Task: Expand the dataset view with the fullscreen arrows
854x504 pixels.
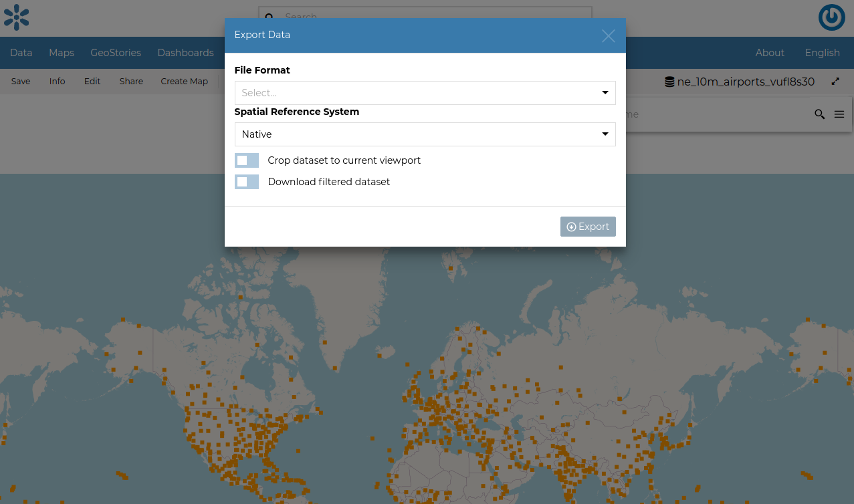Action: point(835,82)
